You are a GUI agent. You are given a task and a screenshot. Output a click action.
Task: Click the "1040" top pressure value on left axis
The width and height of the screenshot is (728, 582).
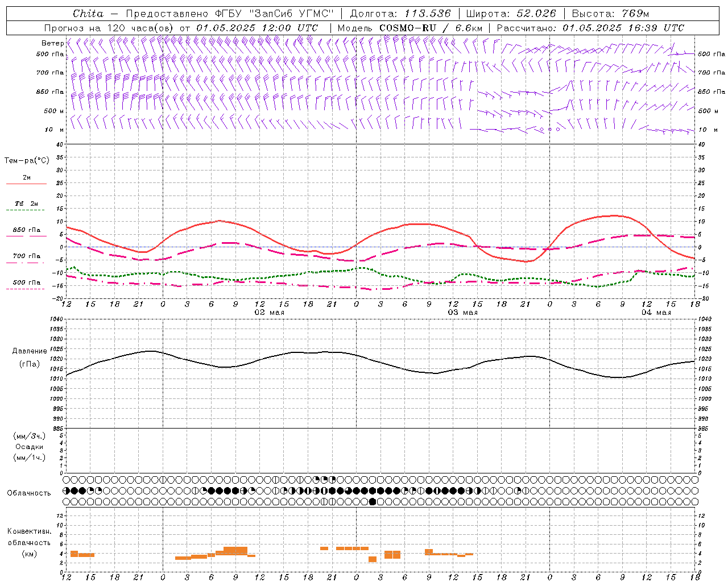(x=57, y=319)
